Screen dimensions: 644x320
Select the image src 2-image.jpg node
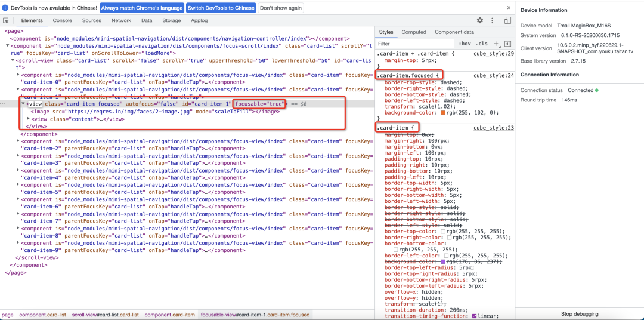[x=155, y=112]
